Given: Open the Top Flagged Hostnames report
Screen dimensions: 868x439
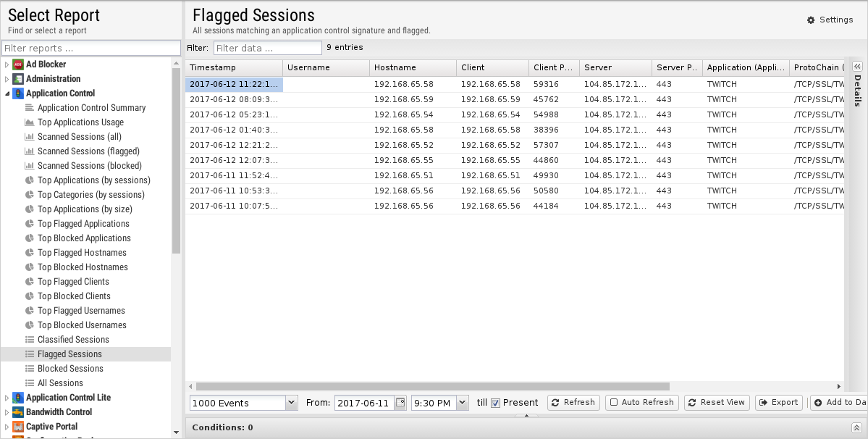Looking at the screenshot, I should click(82, 252).
